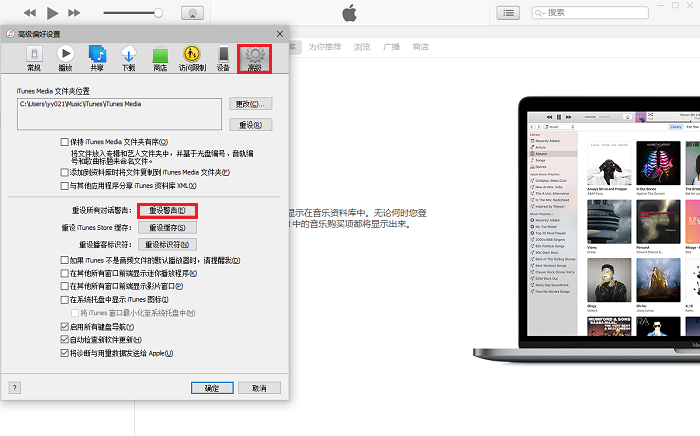Click the iTunes Media folder location box
Screen dimensions: 700x436
[x=119, y=114]
